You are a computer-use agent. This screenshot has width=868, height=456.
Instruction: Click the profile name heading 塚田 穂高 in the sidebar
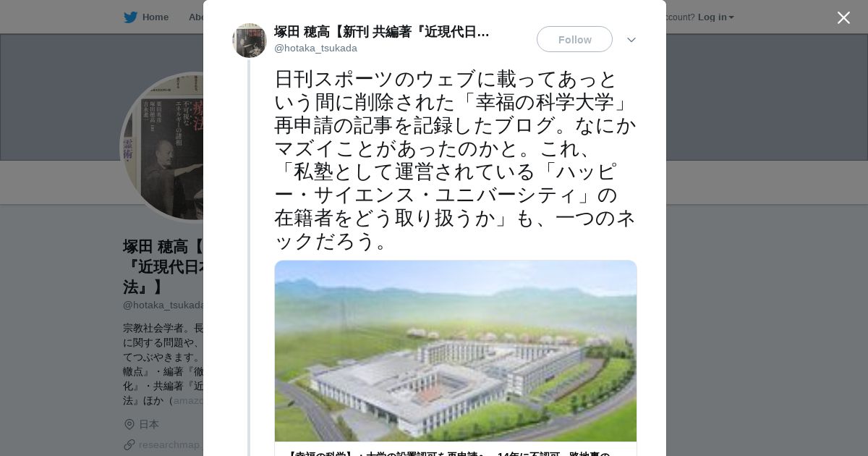click(x=163, y=266)
